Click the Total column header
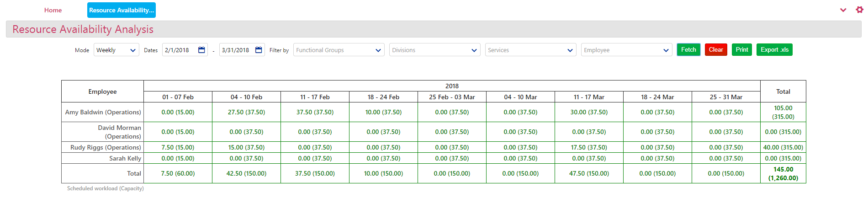Viewport: 868px width, 220px height. [783, 91]
